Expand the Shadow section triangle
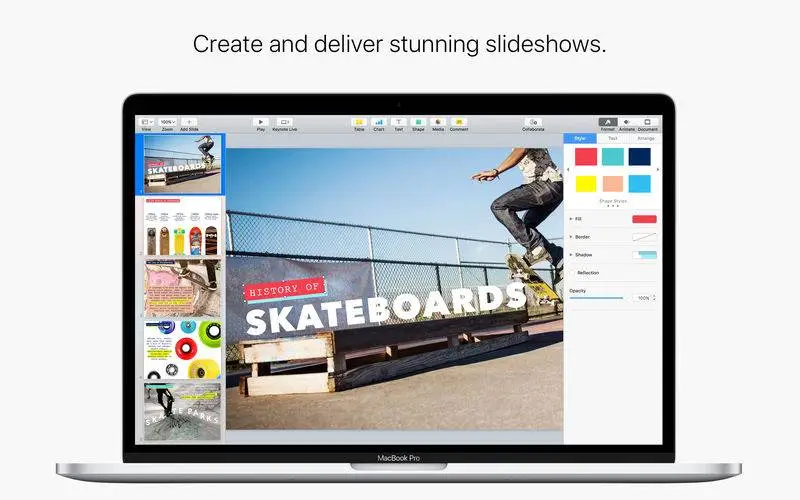Screen dimensions: 800x500 coord(571,255)
